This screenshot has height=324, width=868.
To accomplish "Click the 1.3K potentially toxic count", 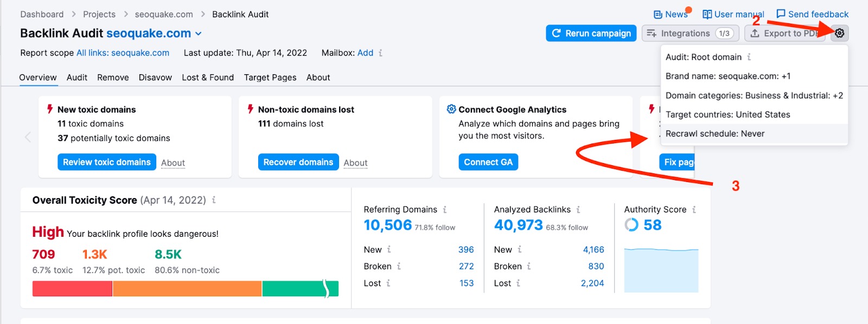I will point(94,254).
